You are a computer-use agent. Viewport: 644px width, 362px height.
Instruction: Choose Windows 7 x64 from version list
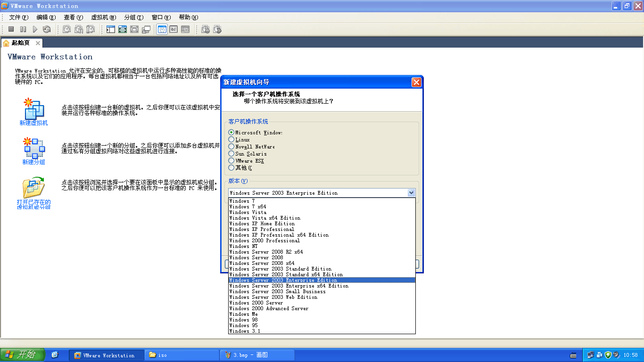tap(322, 207)
